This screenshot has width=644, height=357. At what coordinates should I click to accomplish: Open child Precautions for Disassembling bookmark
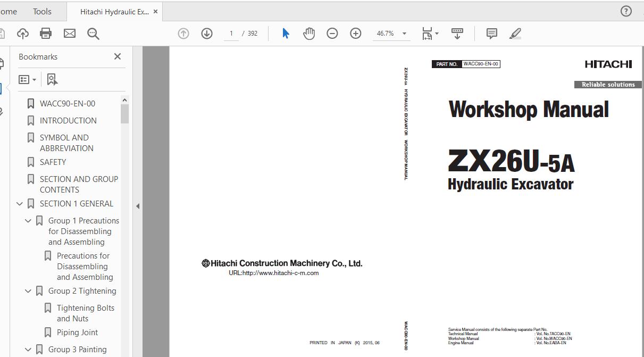pyautogui.click(x=85, y=266)
